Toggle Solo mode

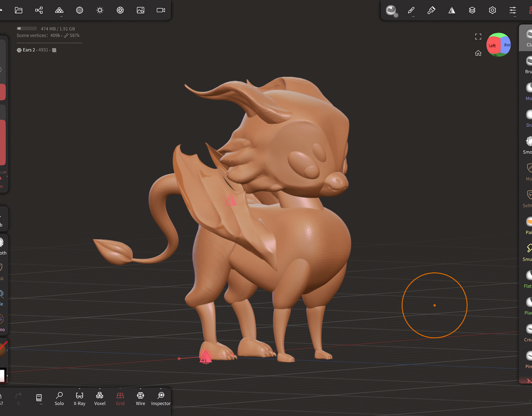click(59, 399)
